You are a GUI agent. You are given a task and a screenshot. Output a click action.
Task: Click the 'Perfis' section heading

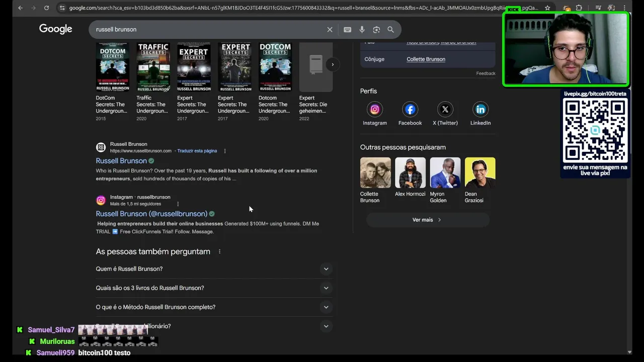pos(368,91)
